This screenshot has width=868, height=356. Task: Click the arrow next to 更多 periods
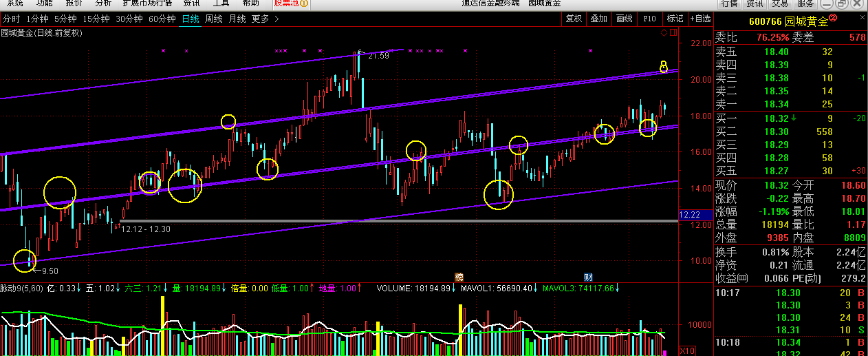pyautogui.click(x=276, y=19)
